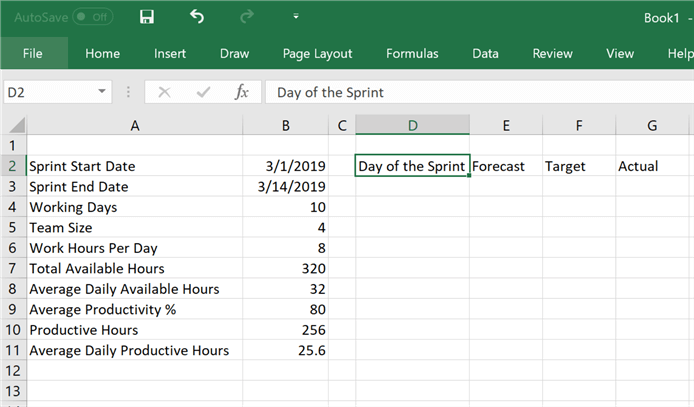Open the Name Box dropdown arrow
The height and width of the screenshot is (407, 694).
pyautogui.click(x=102, y=92)
